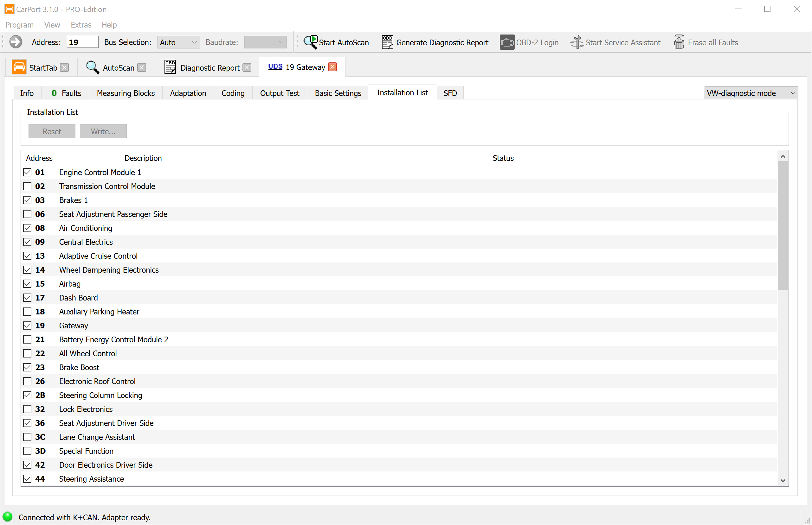Start the Service Assistant
Image resolution: width=812 pixels, height=525 pixels.
point(577,42)
